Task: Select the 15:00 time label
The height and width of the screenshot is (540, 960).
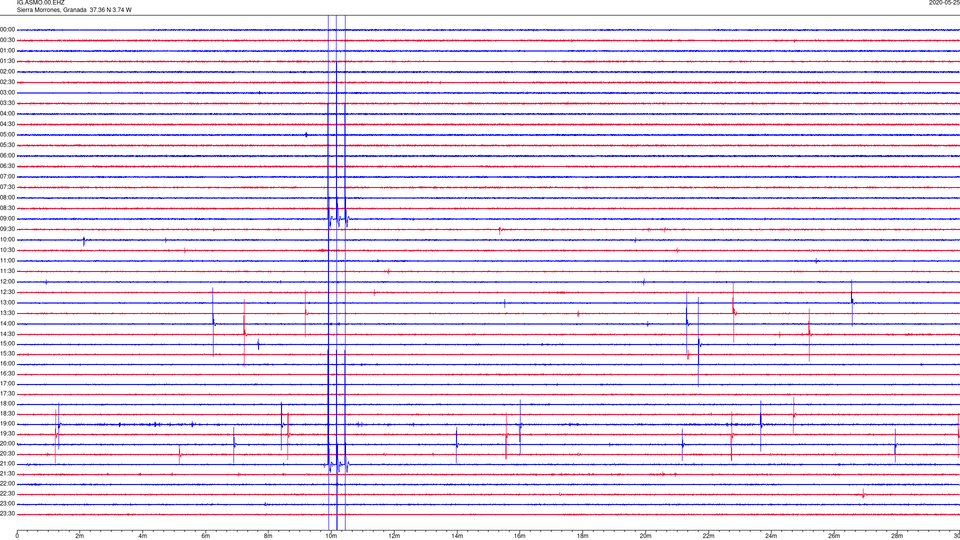Action: click(7, 344)
